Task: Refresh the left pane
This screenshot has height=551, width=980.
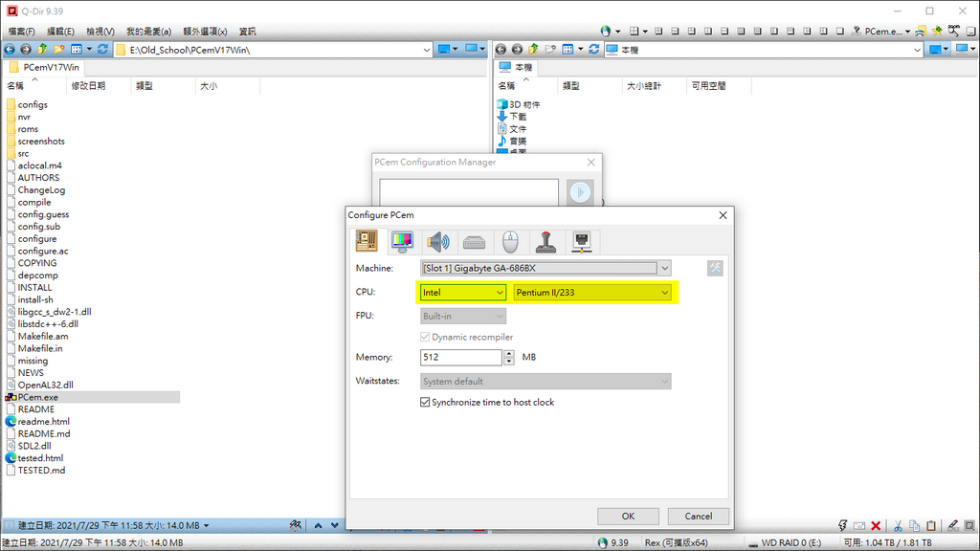Action: pyautogui.click(x=103, y=50)
